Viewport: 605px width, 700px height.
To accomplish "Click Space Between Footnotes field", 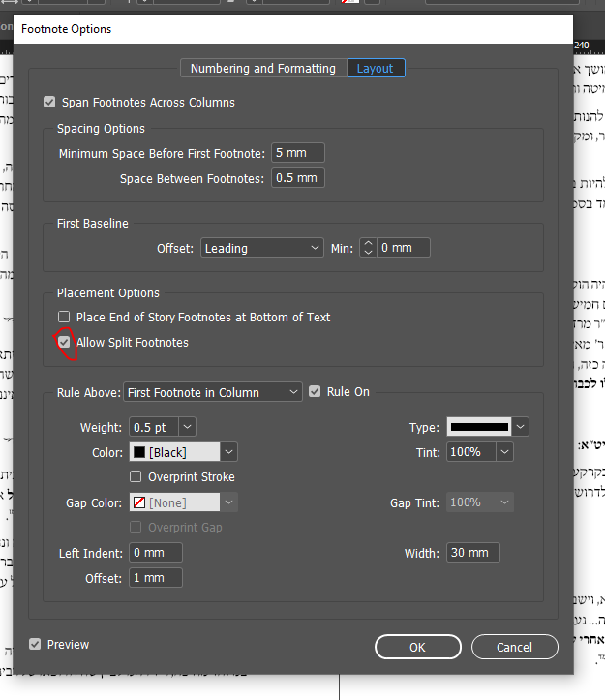I will point(298,178).
